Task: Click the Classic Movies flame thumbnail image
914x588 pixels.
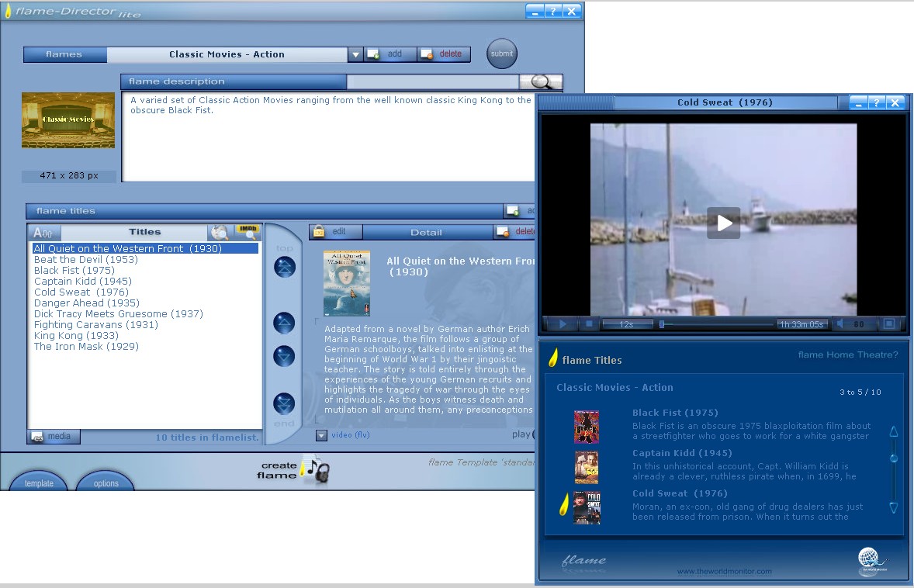Action: point(68,120)
